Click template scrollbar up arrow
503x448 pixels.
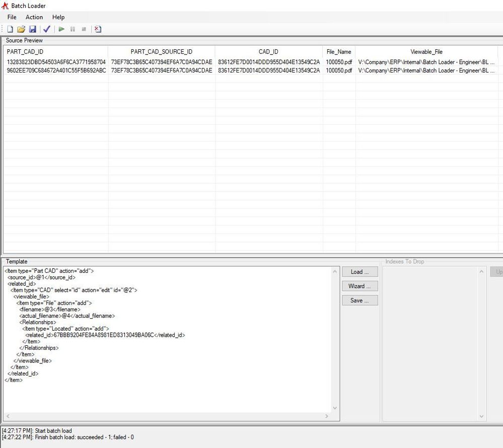(335, 272)
